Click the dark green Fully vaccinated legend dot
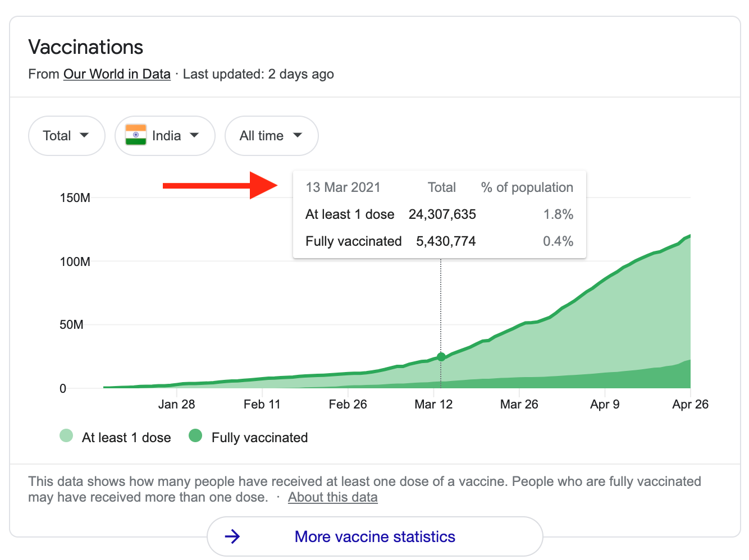 click(x=195, y=435)
